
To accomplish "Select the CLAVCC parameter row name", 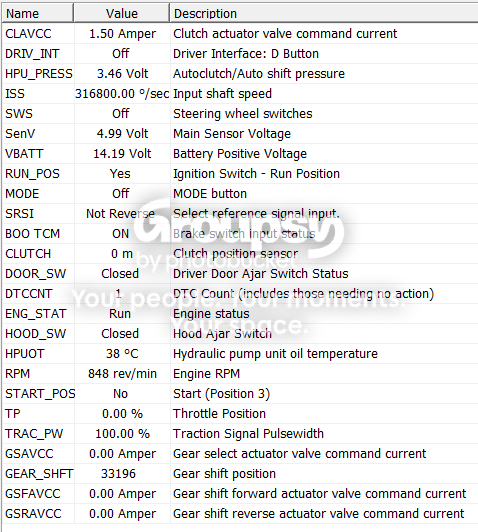I will pos(28,34).
